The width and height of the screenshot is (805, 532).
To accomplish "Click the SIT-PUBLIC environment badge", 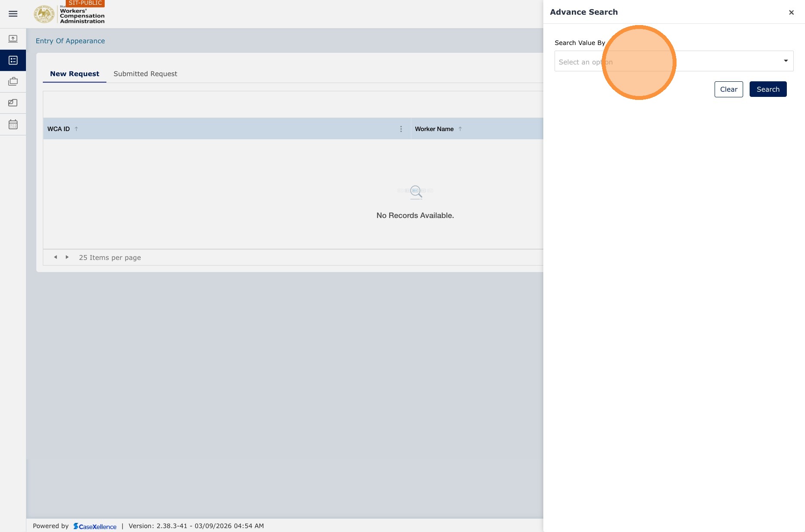I will (x=85, y=3).
